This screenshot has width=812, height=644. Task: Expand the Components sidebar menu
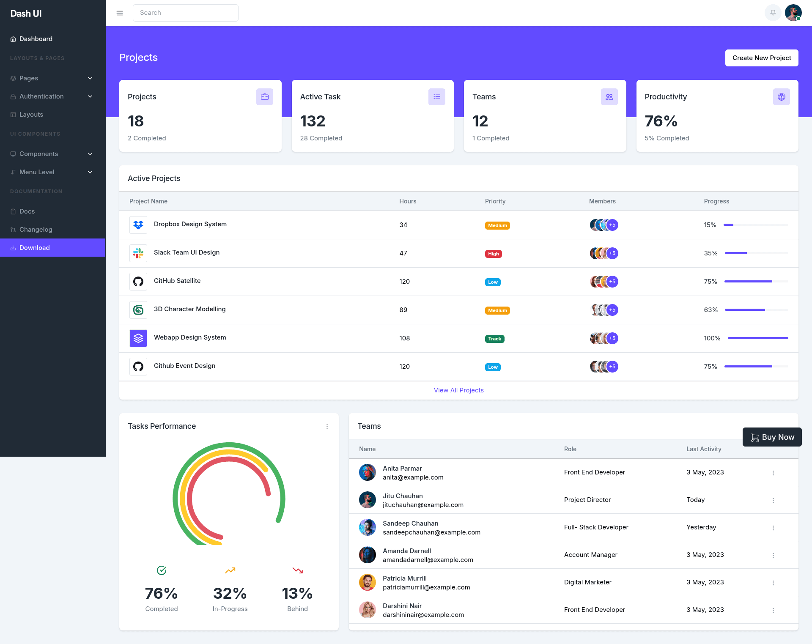click(x=53, y=154)
